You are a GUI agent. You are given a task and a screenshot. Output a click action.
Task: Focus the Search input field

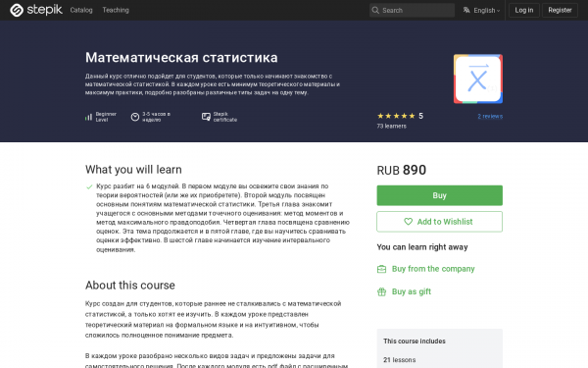click(412, 10)
